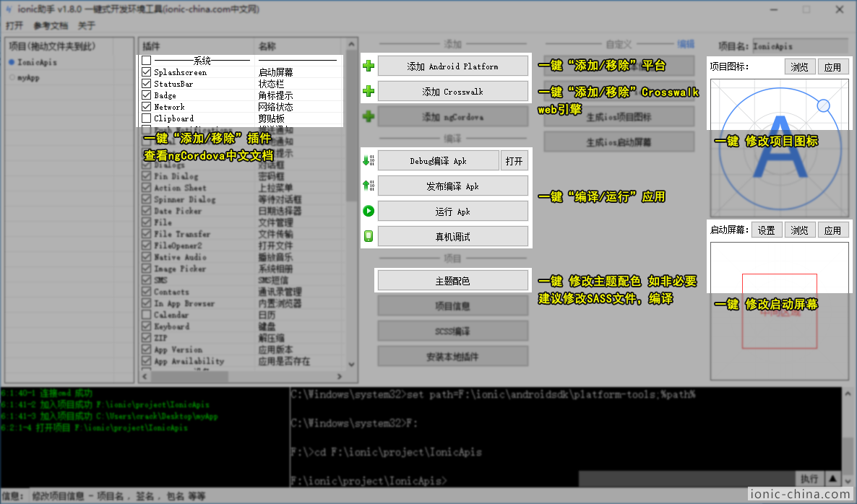The image size is (857, 504).
Task: Open the 打开 menu in the menu bar
Action: coord(14,26)
